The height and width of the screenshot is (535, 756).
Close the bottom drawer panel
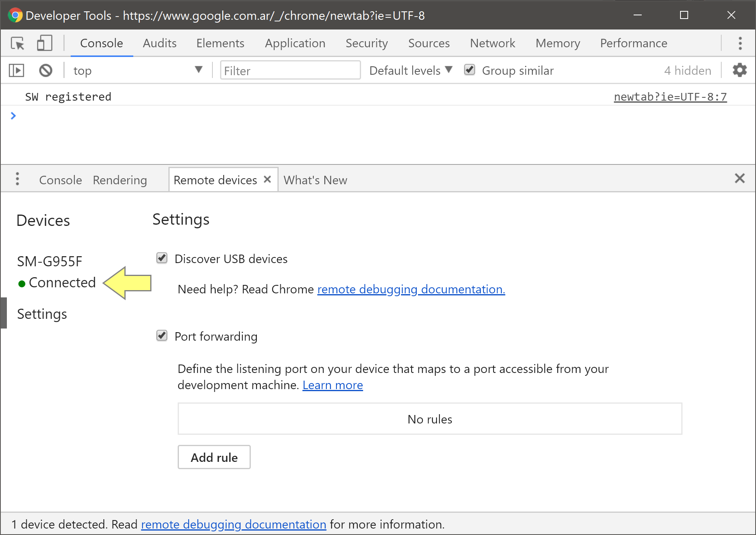coord(739,178)
